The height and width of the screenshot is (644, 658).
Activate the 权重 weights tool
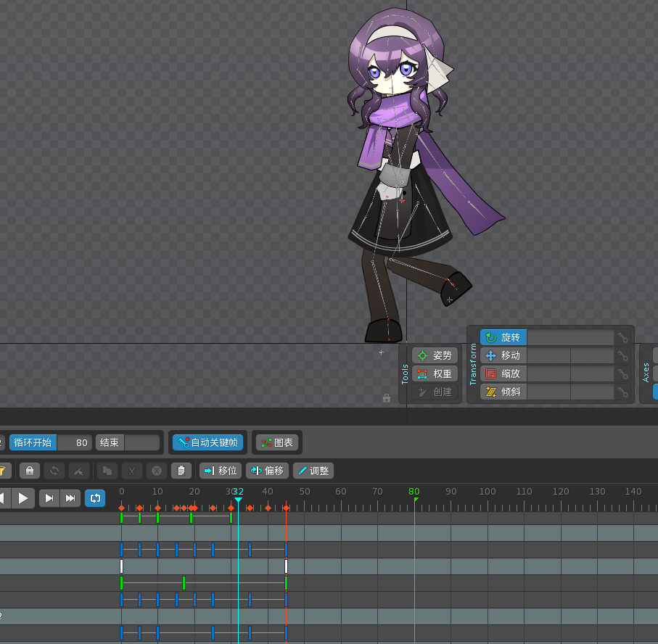435,373
